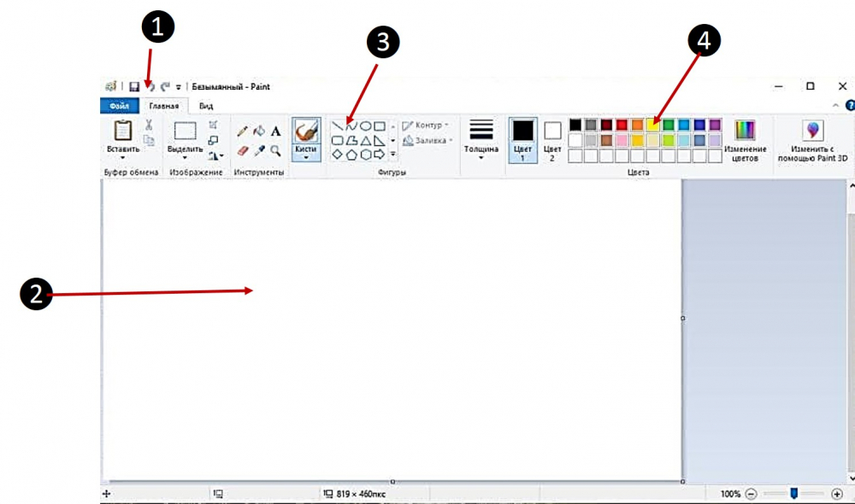The width and height of the screenshot is (855, 504).
Task: Open the Кисти brushes dropdown
Action: (x=306, y=154)
